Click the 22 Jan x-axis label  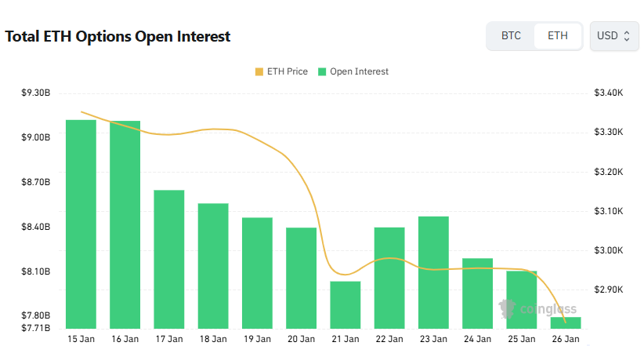(x=389, y=339)
